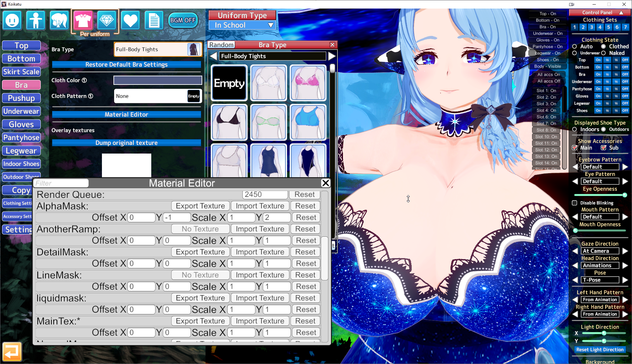Click the Material Editor filter field
Viewport: 632px width, 364px height.
pyautogui.click(x=61, y=183)
